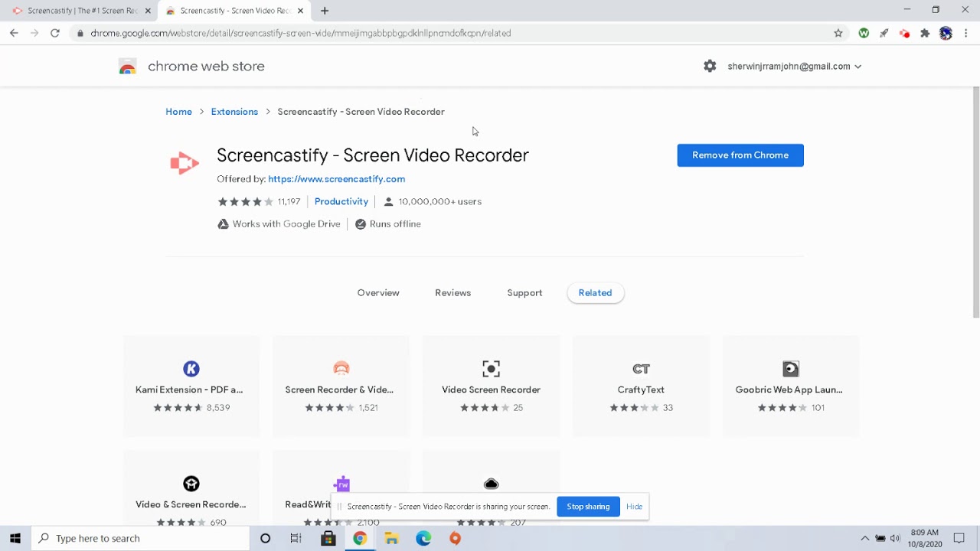Open Windows Start menu
Viewport: 980px width, 551px height.
[x=15, y=538]
